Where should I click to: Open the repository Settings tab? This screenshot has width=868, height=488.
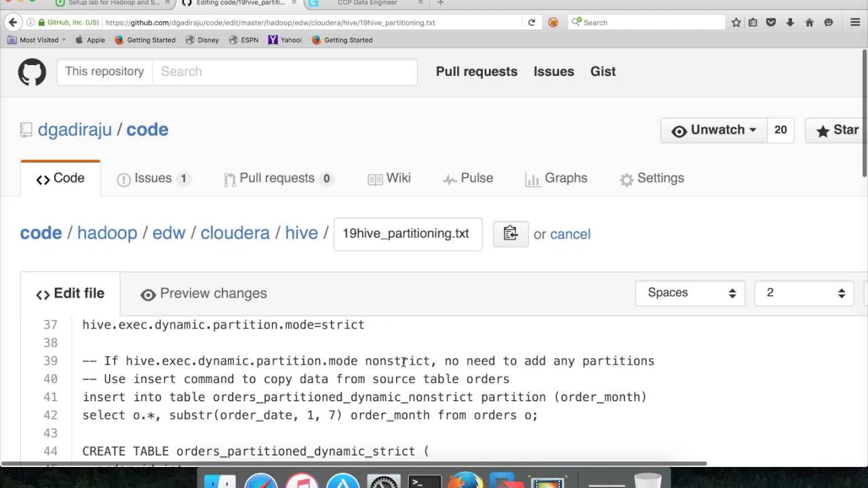(x=652, y=178)
